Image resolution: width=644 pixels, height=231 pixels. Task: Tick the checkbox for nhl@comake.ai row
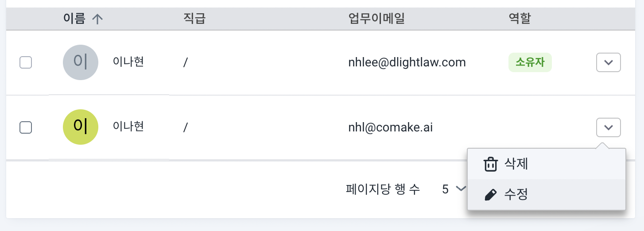tap(26, 127)
